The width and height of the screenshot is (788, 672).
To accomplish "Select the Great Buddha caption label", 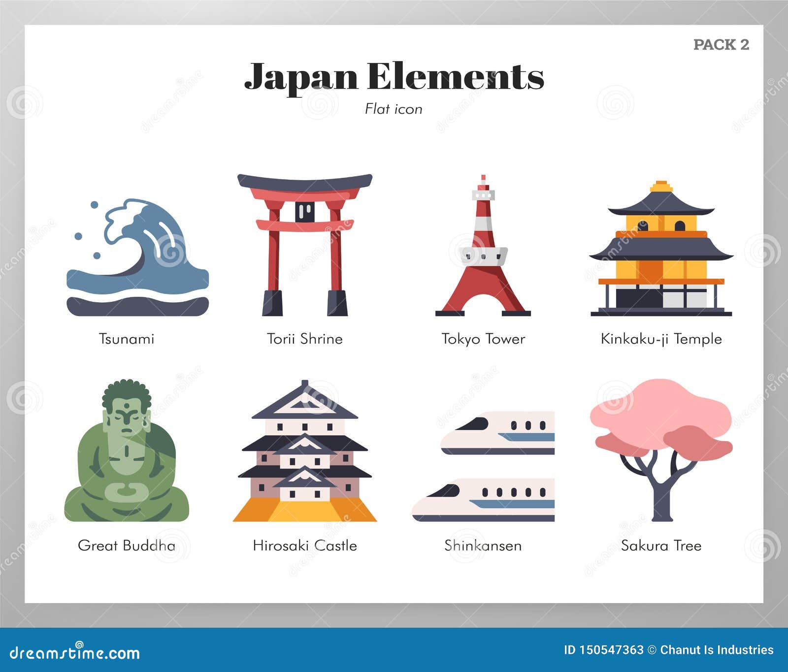I will pos(127,545).
